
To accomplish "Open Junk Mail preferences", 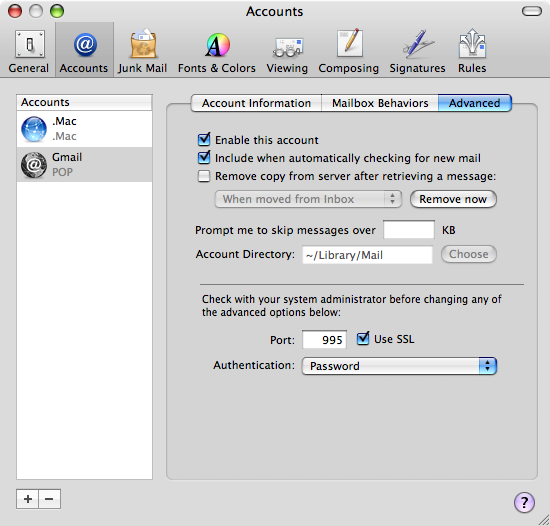I will click(142, 51).
